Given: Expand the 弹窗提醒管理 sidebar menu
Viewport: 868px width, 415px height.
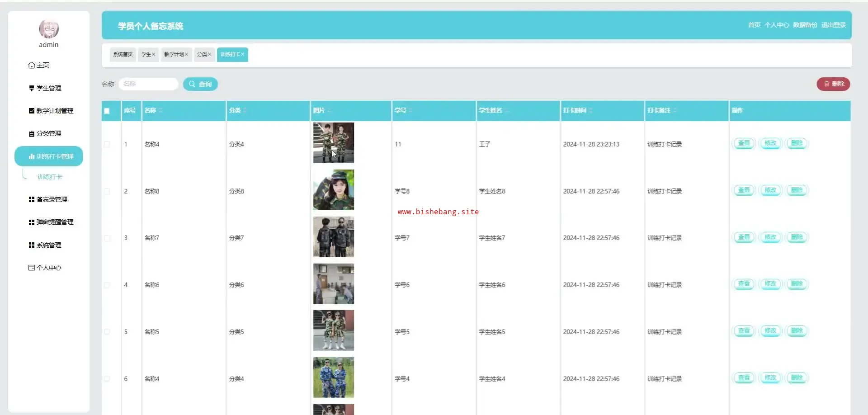Looking at the screenshot, I should pyautogui.click(x=49, y=222).
